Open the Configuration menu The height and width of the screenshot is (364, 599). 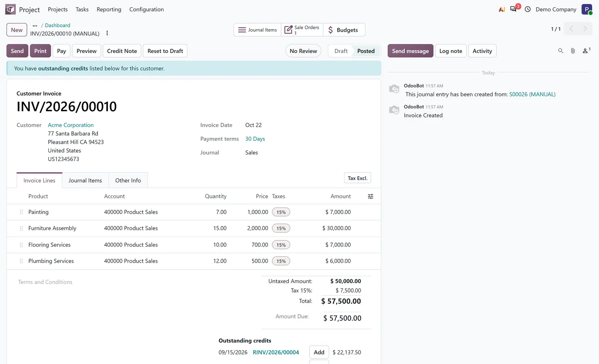(x=146, y=9)
